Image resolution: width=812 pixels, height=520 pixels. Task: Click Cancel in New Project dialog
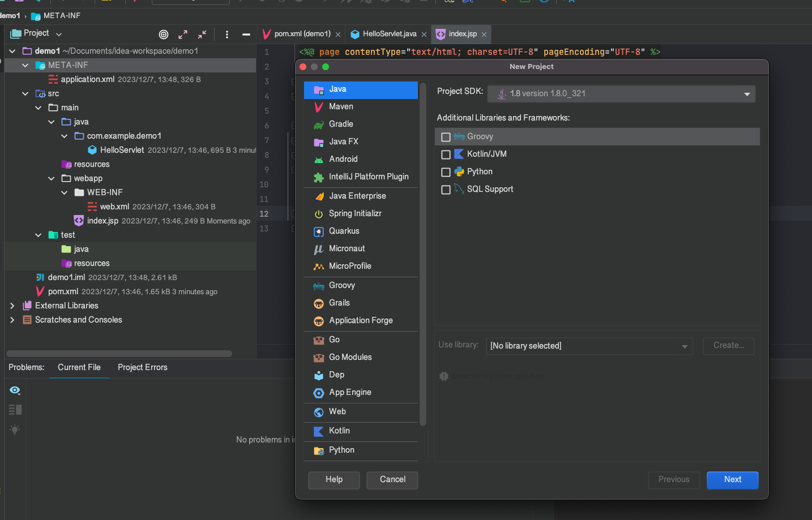tap(392, 480)
